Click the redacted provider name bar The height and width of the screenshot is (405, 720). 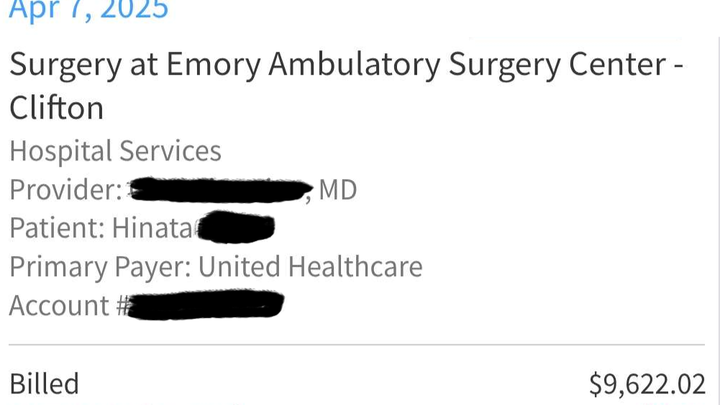click(217, 188)
